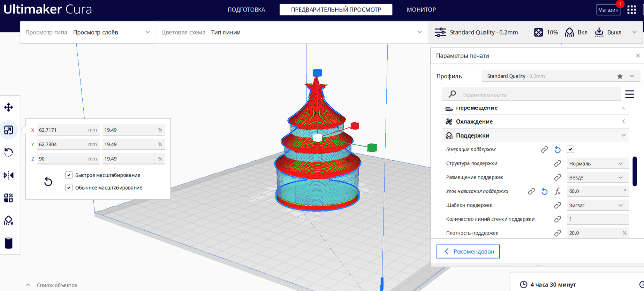Expand the Охлаждение section
This screenshot has height=291, width=644.
coord(535,122)
